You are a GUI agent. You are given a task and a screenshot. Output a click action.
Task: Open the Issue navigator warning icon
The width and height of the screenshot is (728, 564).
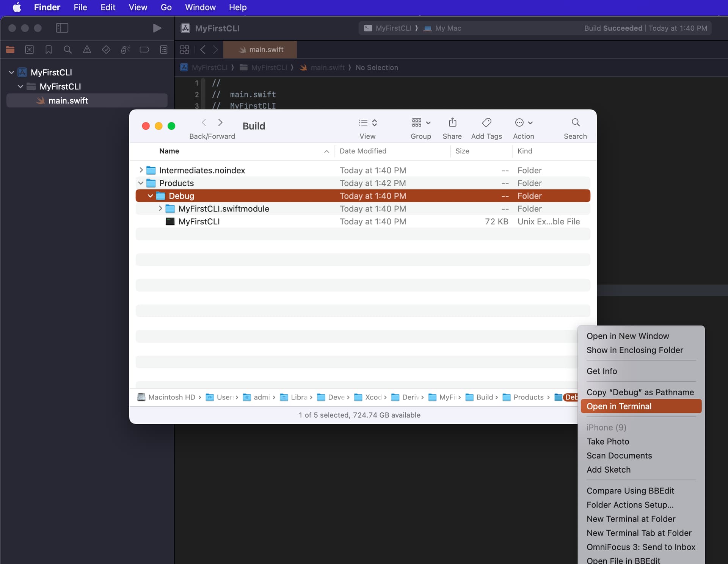point(87,50)
